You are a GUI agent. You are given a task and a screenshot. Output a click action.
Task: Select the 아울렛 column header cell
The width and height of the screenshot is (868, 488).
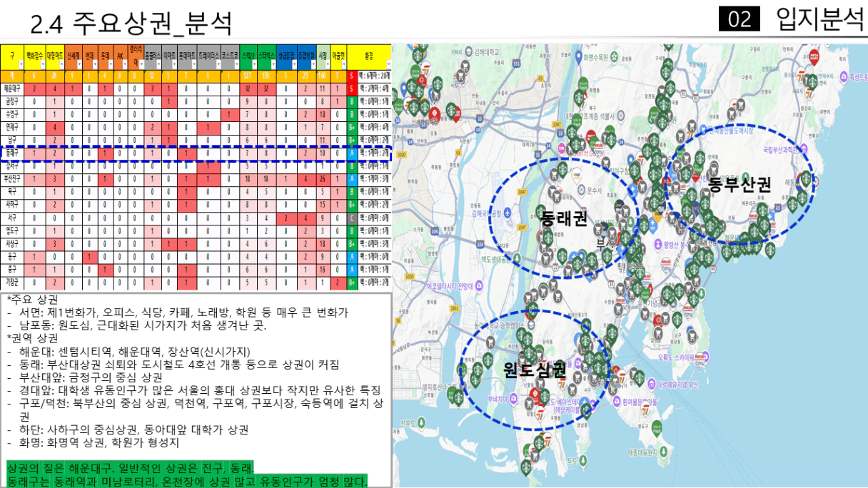339,56
